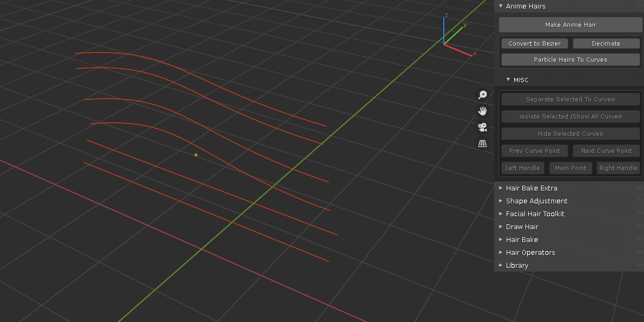644x322 pixels.
Task: Grab the Anime Hairs panel drag grip
Action: (640, 6)
